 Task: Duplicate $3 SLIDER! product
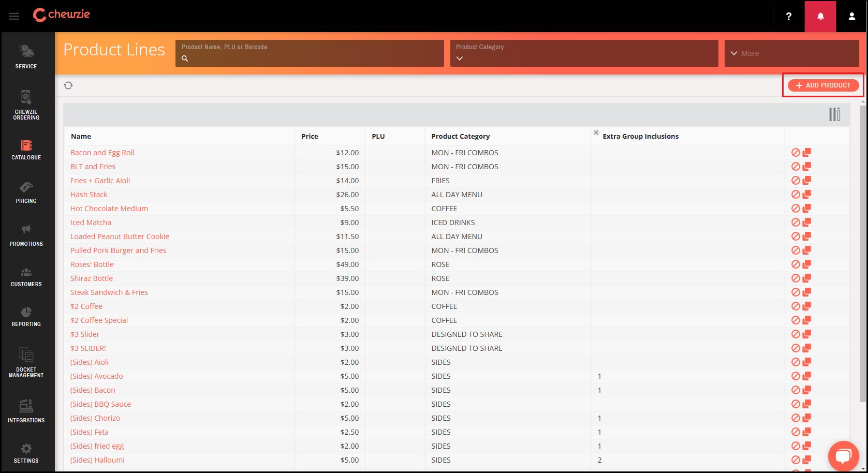(x=806, y=348)
